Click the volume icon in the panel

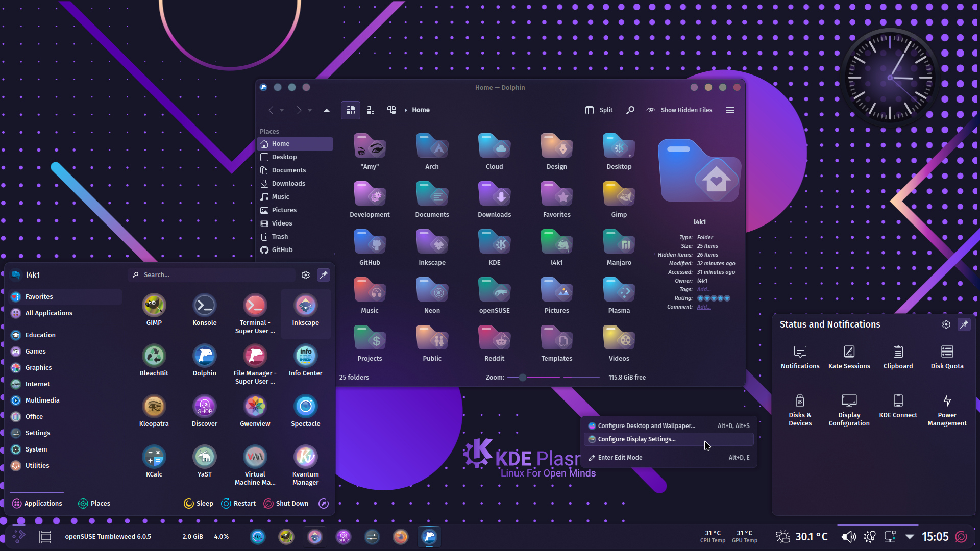[x=848, y=537]
